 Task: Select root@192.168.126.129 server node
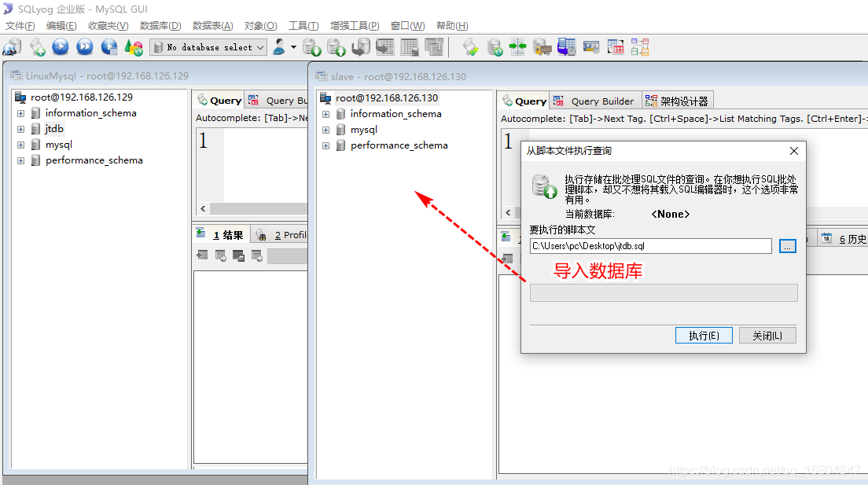click(x=82, y=97)
